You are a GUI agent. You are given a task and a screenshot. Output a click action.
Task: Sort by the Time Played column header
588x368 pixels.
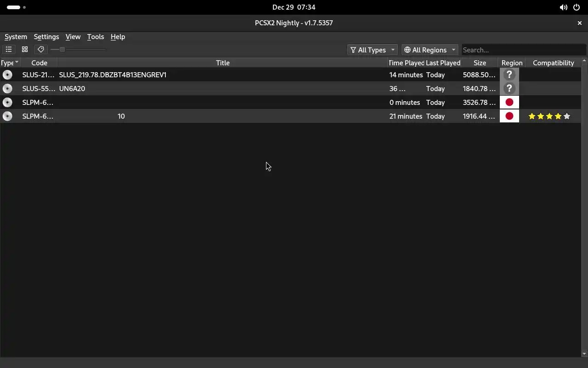(406, 63)
